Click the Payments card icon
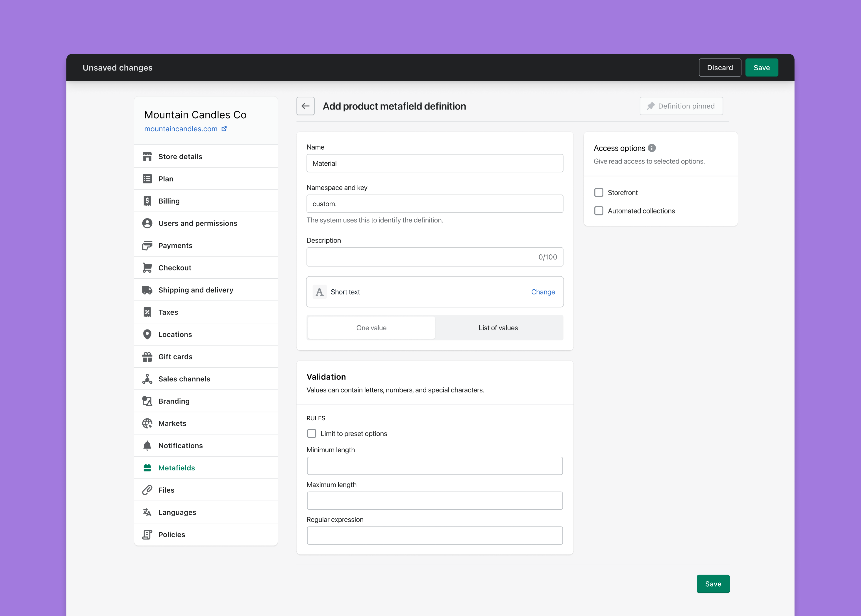The image size is (861, 616). click(147, 245)
